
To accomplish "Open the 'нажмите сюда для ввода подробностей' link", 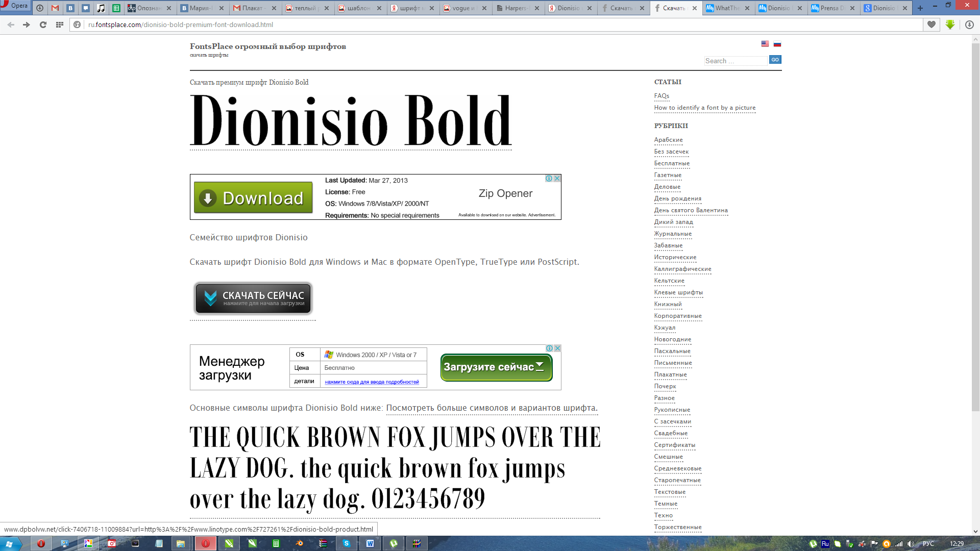I will click(x=372, y=382).
